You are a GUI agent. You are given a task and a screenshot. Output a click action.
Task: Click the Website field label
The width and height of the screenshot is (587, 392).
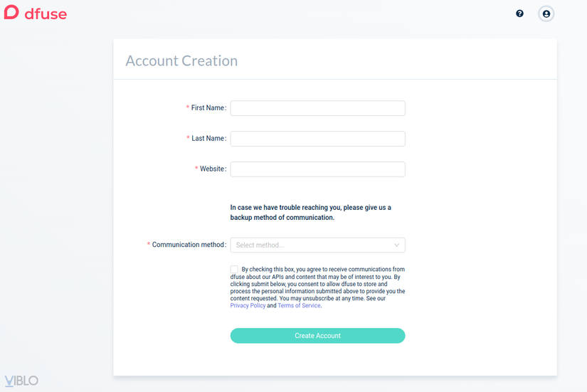click(212, 169)
